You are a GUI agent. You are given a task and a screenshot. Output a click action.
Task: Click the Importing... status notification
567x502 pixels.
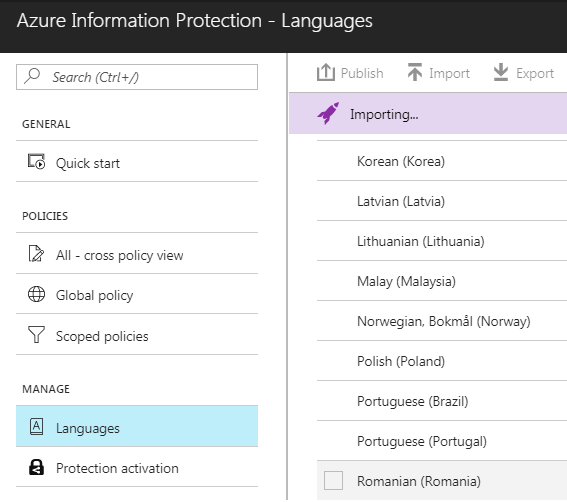click(428, 114)
